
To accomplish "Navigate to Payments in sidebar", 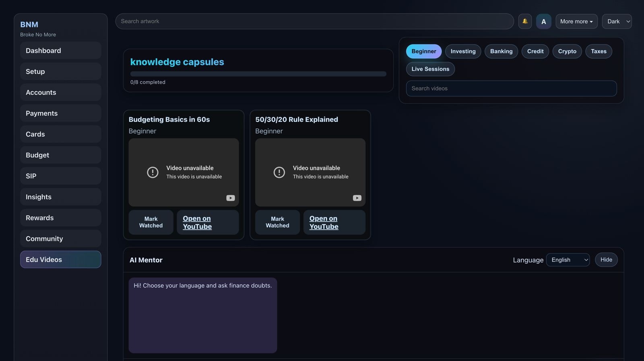I will point(60,113).
